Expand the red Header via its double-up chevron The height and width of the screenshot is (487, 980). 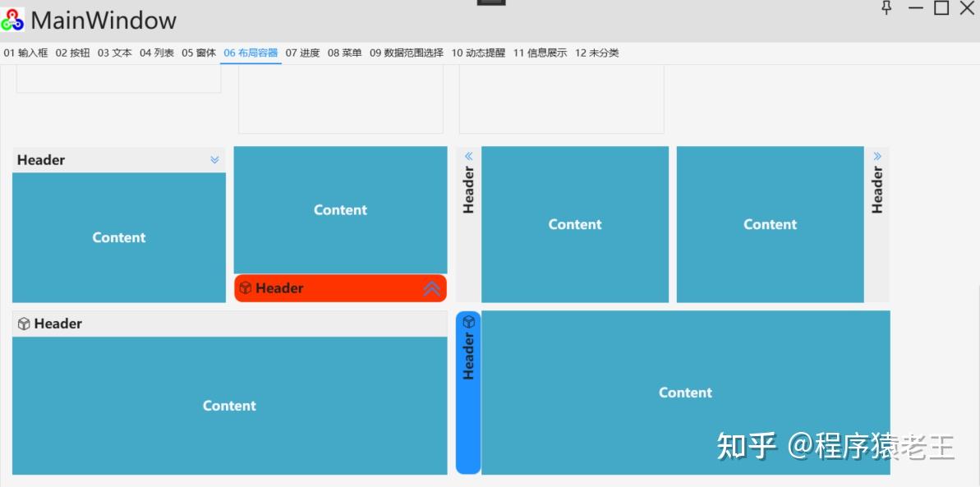[x=430, y=288]
